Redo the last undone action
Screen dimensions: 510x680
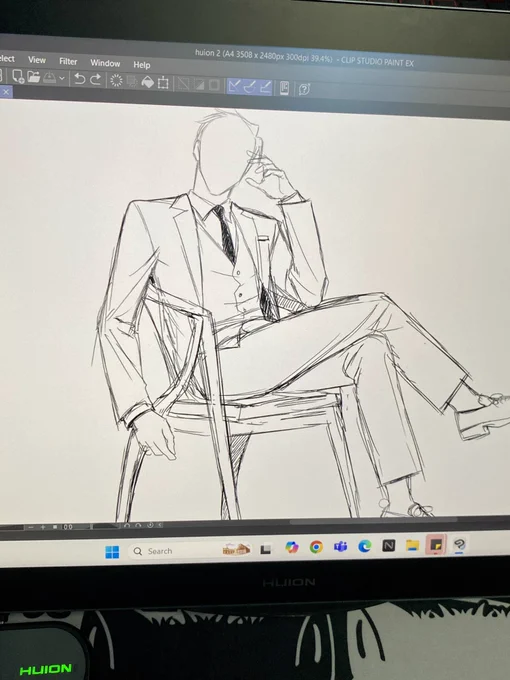95,80
